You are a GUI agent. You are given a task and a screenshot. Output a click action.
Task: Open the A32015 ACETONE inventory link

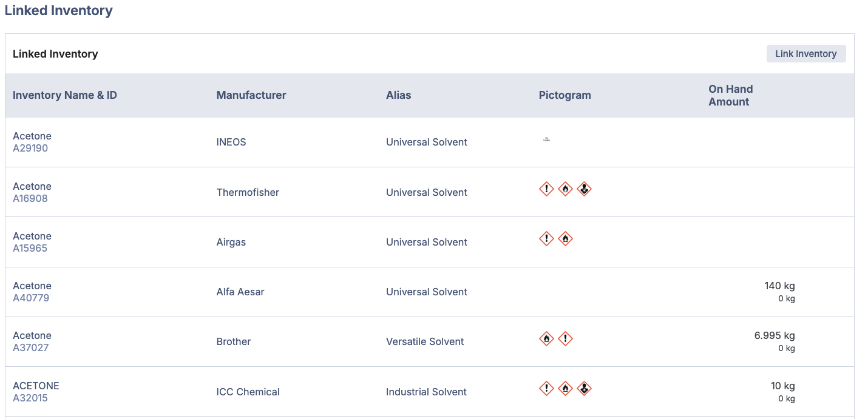coord(30,398)
